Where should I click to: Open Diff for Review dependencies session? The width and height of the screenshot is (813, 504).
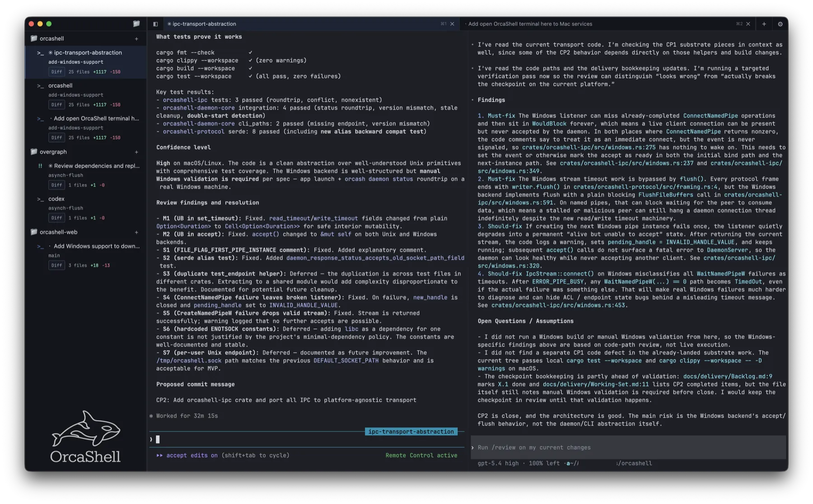[x=56, y=185]
